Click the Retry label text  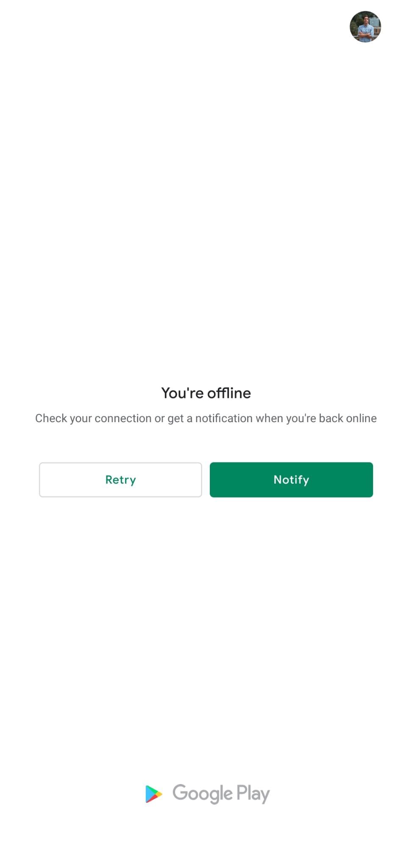[120, 480]
